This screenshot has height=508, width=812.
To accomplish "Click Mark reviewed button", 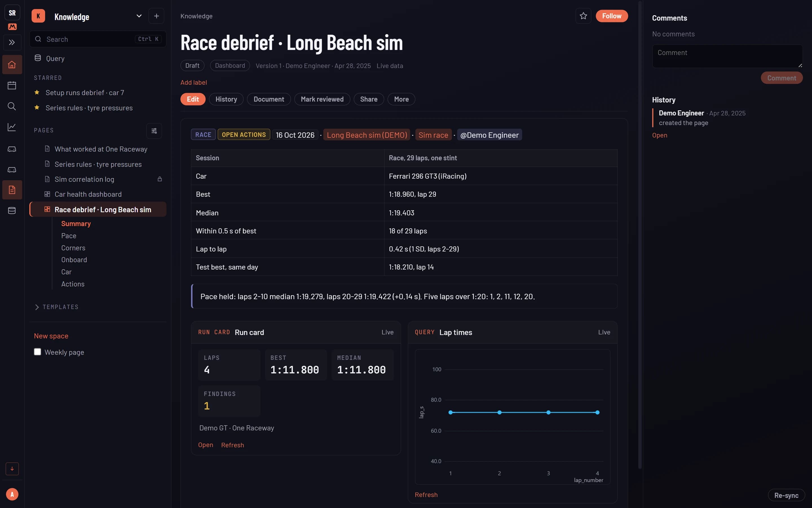I will 322,99.
